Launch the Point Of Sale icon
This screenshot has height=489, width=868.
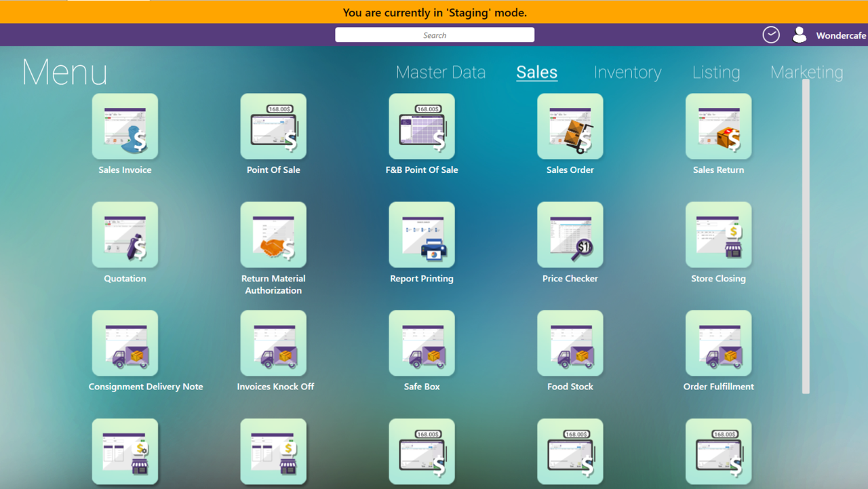tap(273, 127)
